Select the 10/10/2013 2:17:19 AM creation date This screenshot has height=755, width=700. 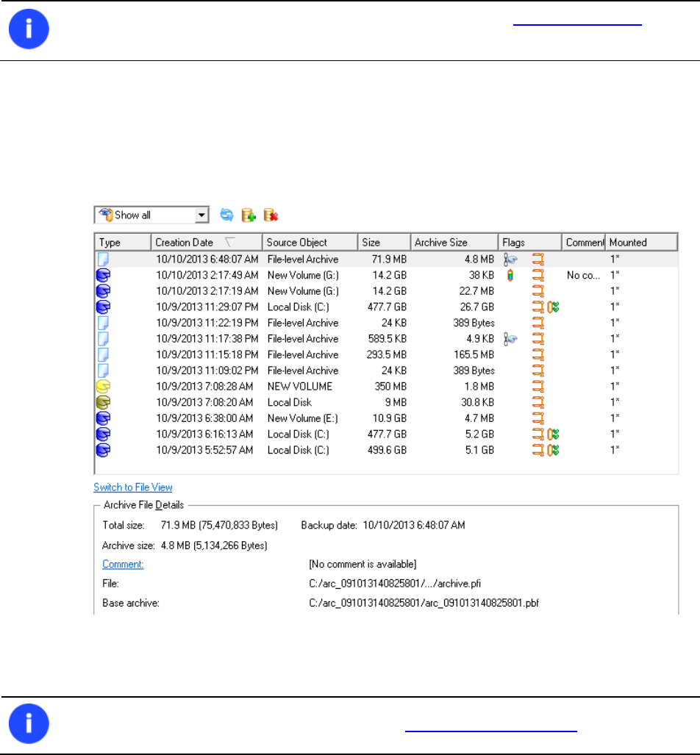(x=207, y=291)
